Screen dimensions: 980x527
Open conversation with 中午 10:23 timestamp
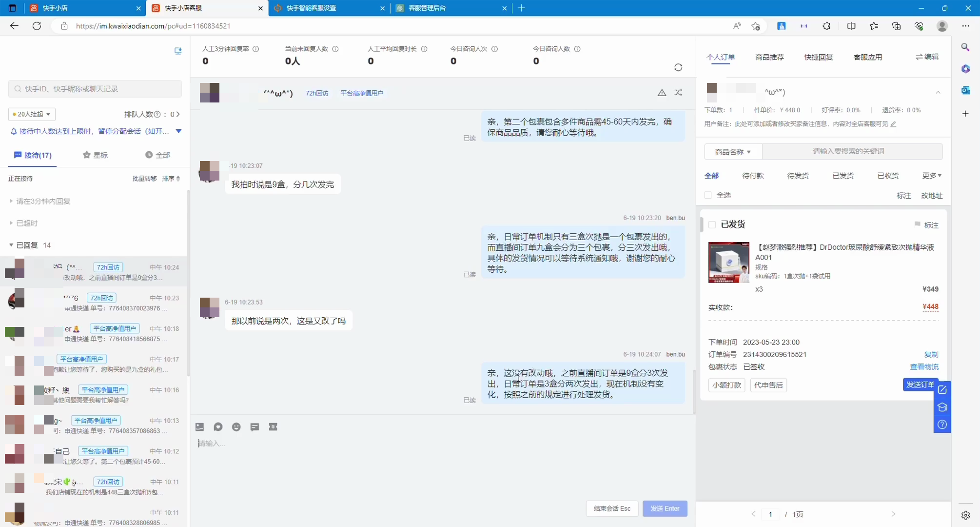pyautogui.click(x=94, y=303)
